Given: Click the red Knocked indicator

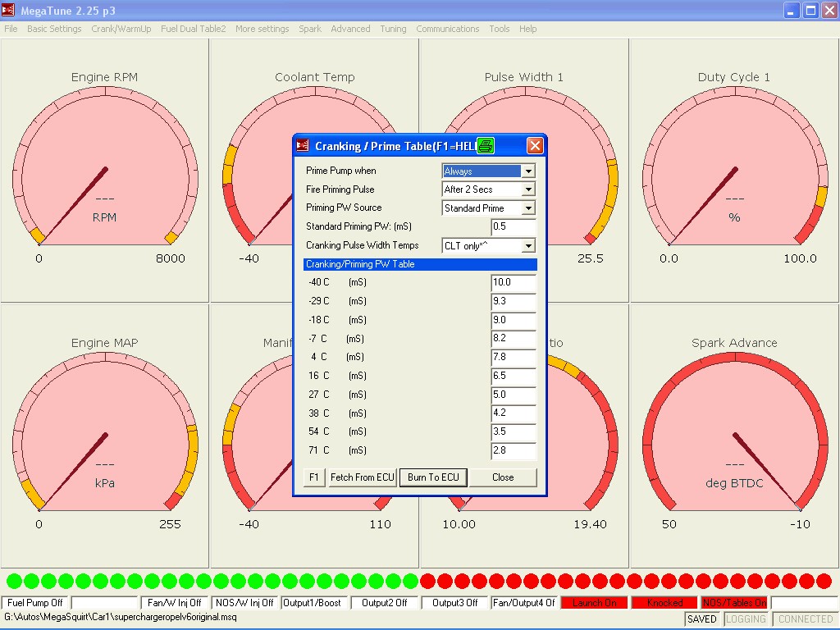Looking at the screenshot, I should coord(664,603).
